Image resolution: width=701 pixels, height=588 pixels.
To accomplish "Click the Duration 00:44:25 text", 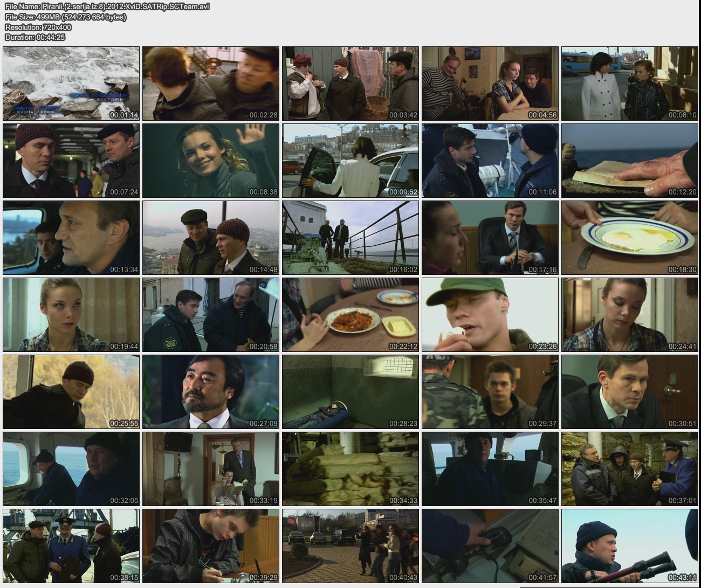I will pos(35,37).
